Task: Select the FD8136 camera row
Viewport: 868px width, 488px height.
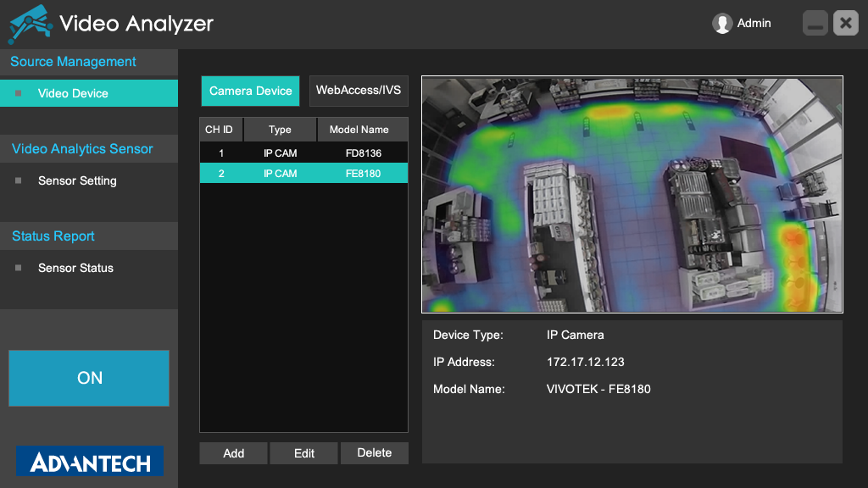Action: click(303, 153)
